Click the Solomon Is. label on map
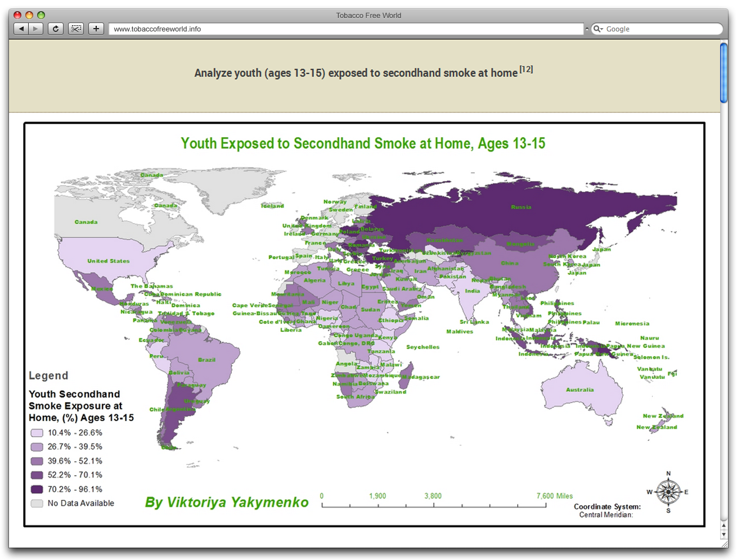Viewport: 737px width, 560px height. [x=651, y=357]
